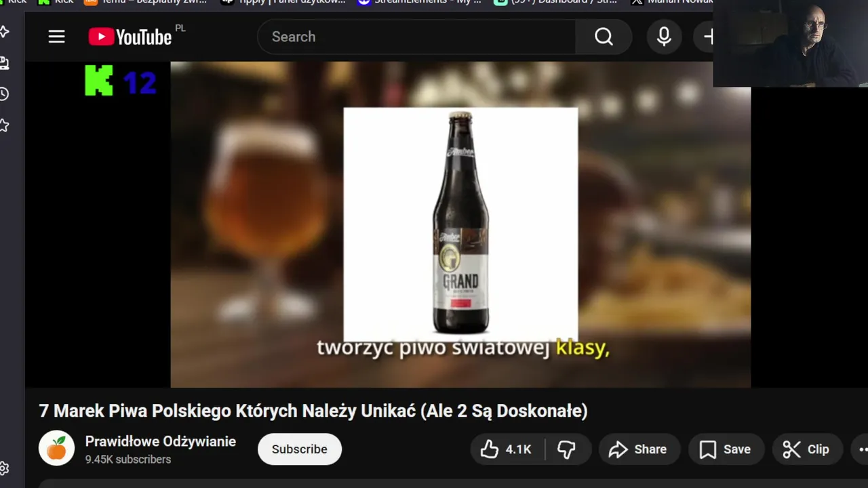Screen dimensions: 868x488
Task: Open browser sidebar settings gear
Action: [4, 468]
